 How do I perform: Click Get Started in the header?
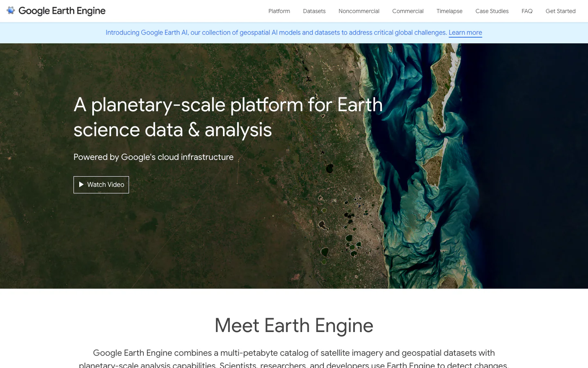tap(561, 11)
